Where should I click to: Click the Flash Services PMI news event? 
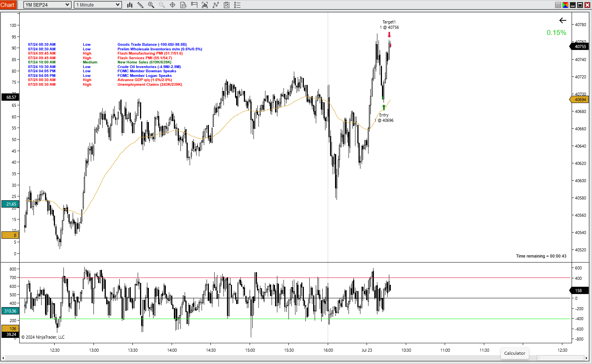tap(145, 58)
